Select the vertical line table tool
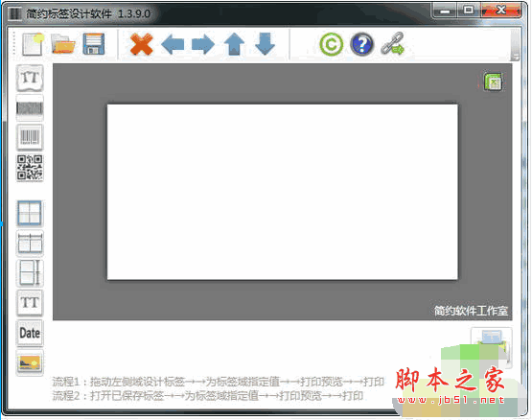Image resolution: width=532 pixels, height=420 pixels. click(30, 273)
